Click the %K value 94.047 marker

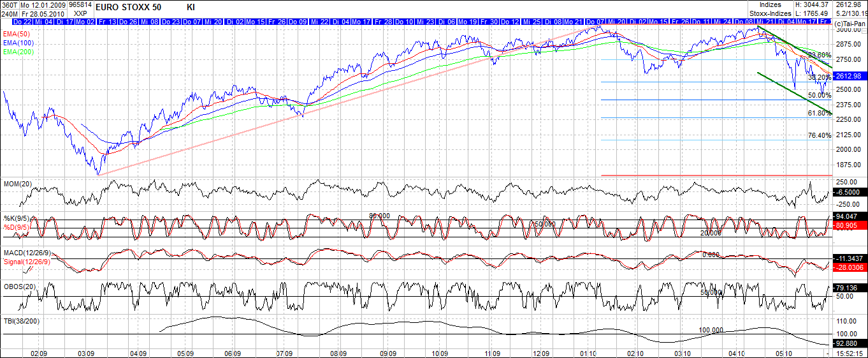click(850, 216)
